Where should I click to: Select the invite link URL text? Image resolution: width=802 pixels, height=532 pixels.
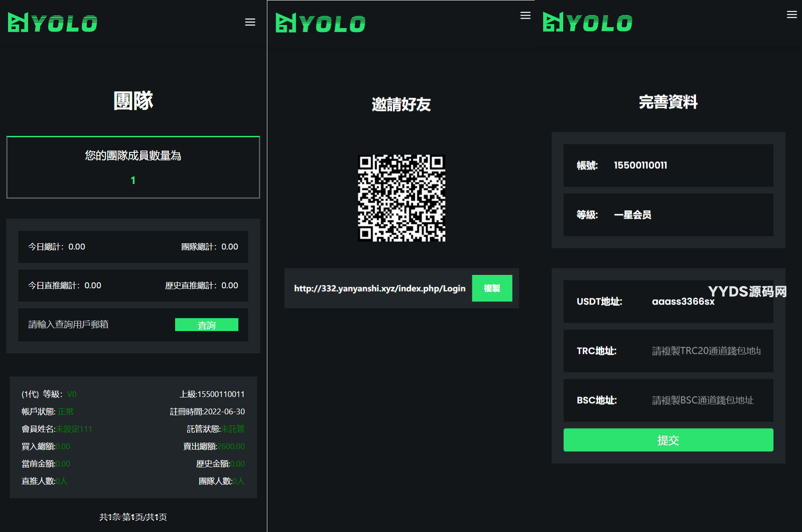(x=379, y=289)
